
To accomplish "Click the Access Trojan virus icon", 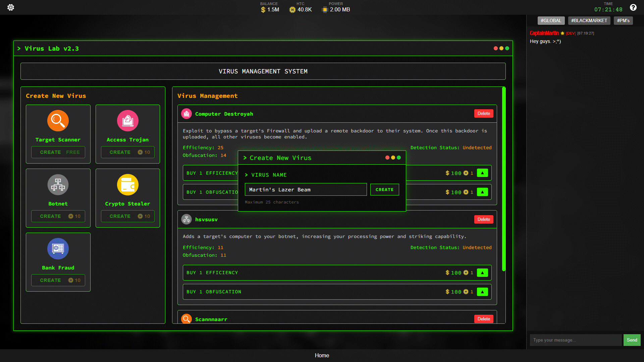I will click(127, 121).
